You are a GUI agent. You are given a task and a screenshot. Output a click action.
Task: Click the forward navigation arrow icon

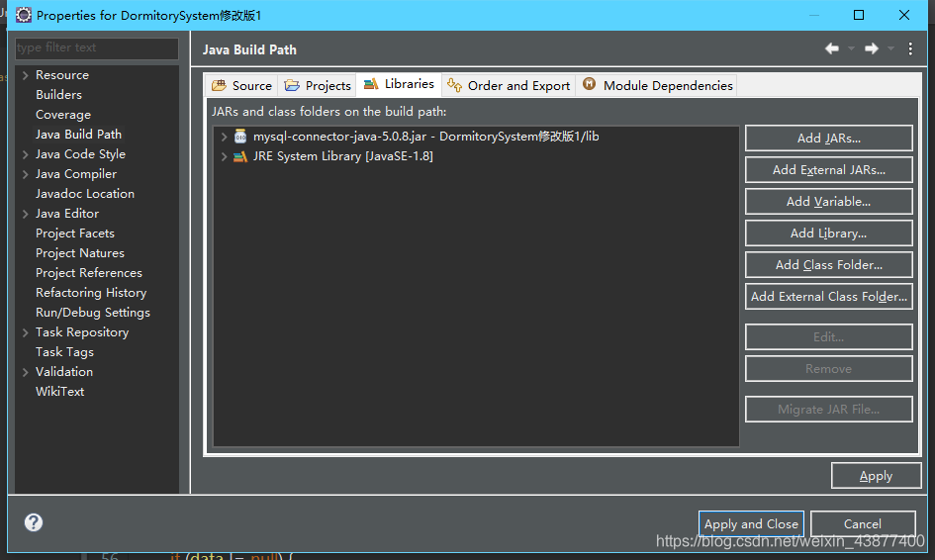click(872, 48)
